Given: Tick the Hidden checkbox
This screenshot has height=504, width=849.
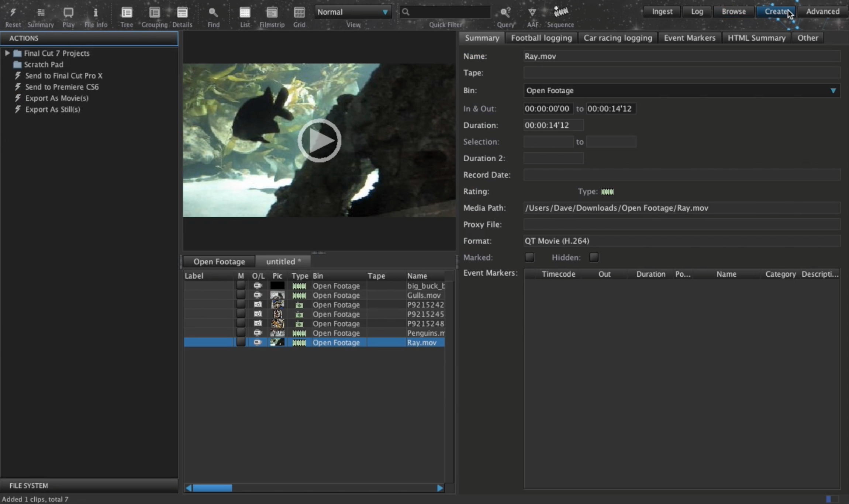Looking at the screenshot, I should 594,257.
